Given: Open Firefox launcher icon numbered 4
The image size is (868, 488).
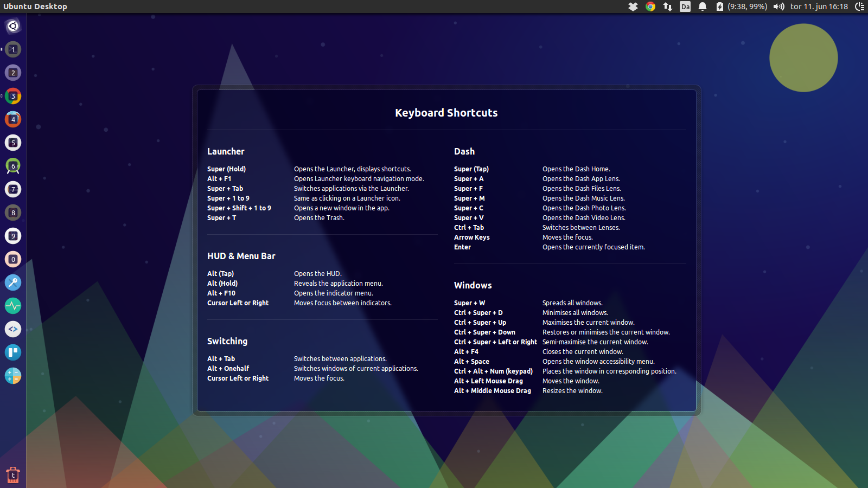Looking at the screenshot, I should pos(13,119).
